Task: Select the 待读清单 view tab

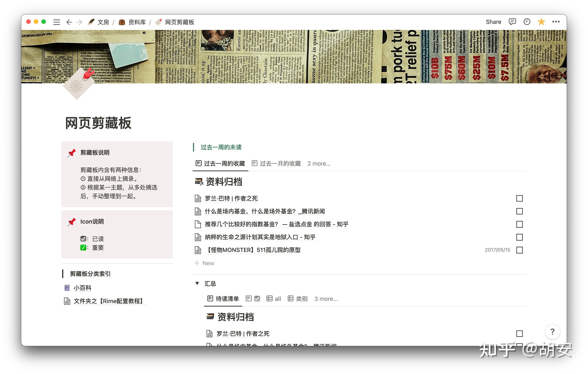Action: click(223, 299)
